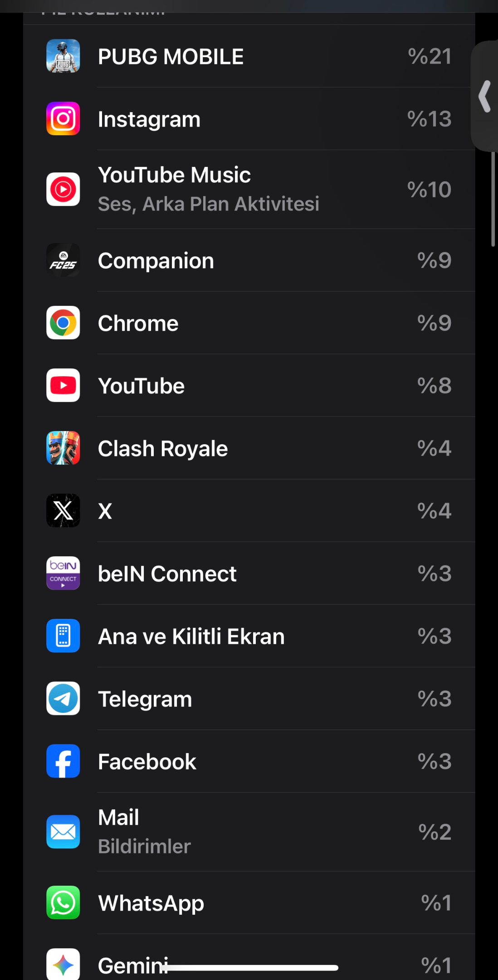
Task: Tap the Clash Royale app icon
Action: (63, 448)
